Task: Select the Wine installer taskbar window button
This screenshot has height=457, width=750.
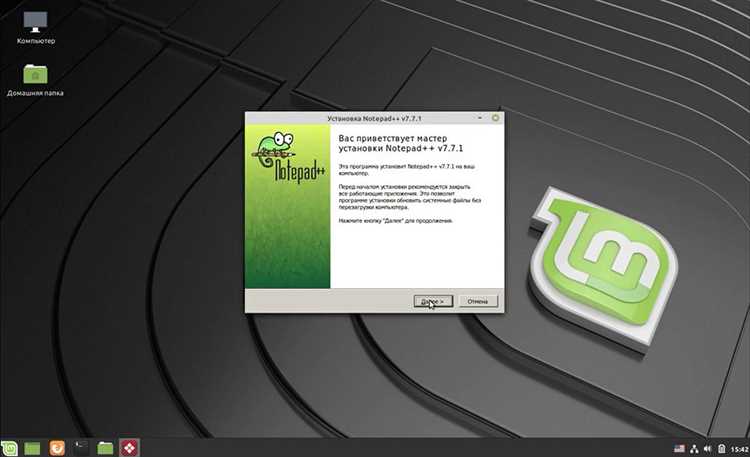Action: pyautogui.click(x=129, y=448)
